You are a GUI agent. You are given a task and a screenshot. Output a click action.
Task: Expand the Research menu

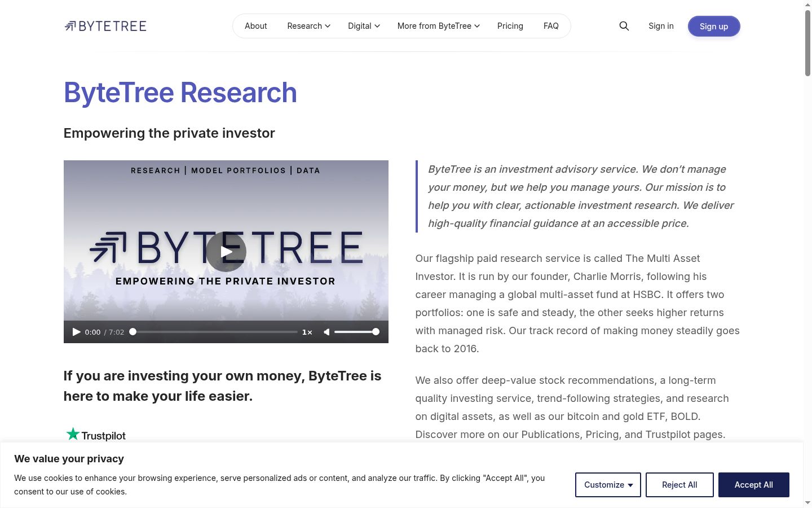[309, 26]
